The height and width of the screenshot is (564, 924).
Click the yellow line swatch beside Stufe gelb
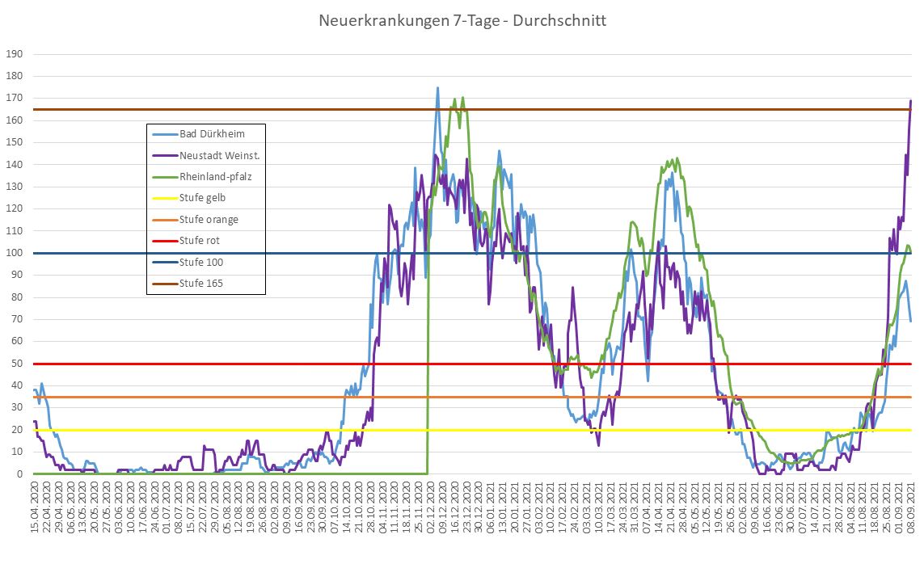163,198
